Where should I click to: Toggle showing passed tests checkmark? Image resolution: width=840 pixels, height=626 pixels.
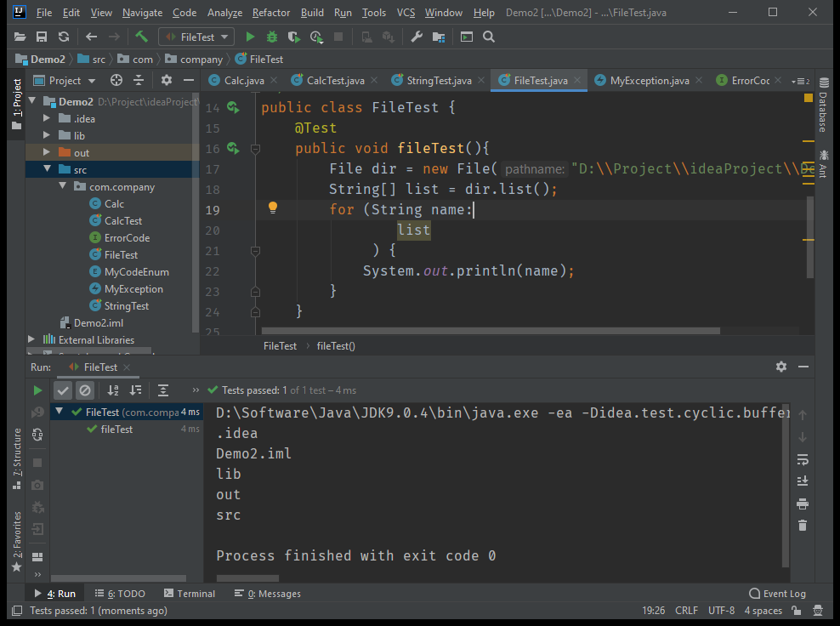click(63, 390)
